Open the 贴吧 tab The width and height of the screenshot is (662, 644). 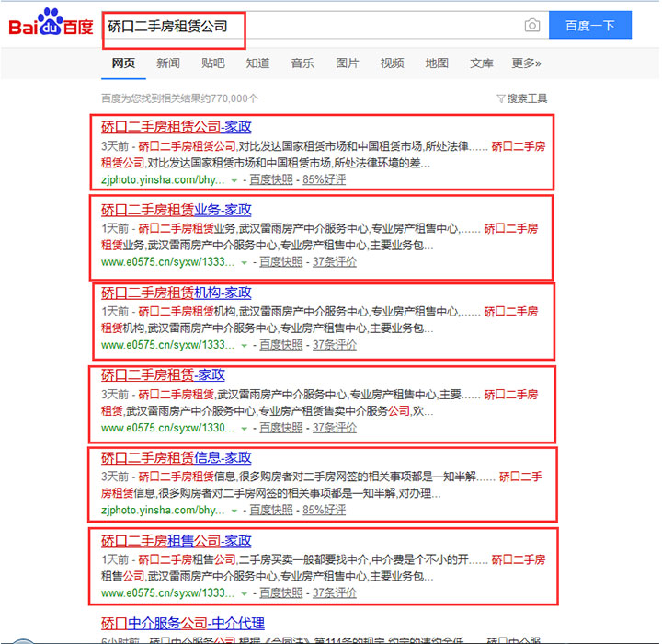(212, 63)
